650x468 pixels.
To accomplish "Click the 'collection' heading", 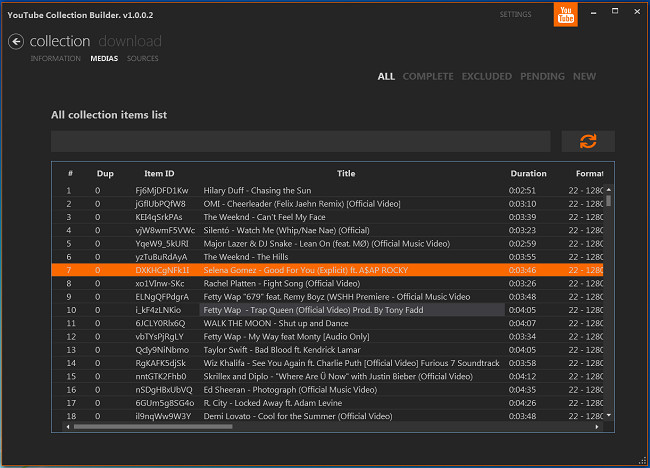I will coord(60,41).
